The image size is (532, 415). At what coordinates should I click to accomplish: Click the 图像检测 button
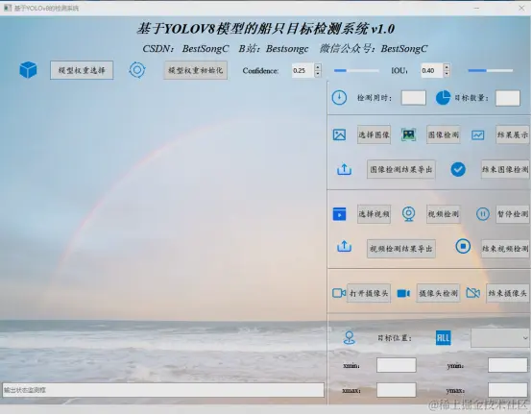pos(444,134)
